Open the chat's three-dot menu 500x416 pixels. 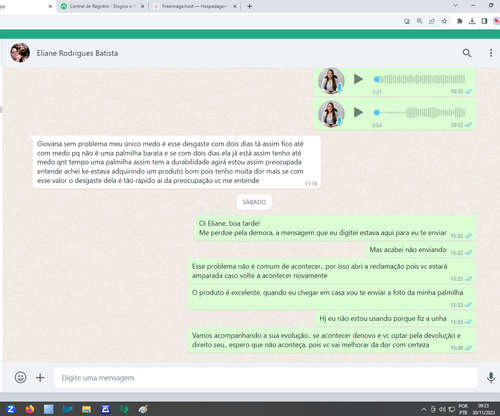pos(491,53)
